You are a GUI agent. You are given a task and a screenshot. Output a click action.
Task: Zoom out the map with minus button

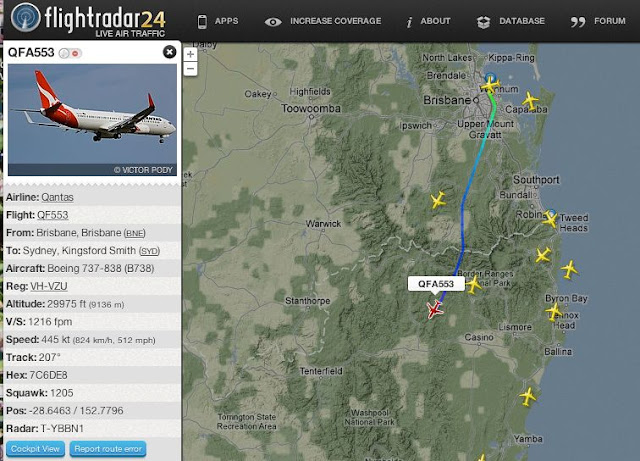(x=190, y=69)
